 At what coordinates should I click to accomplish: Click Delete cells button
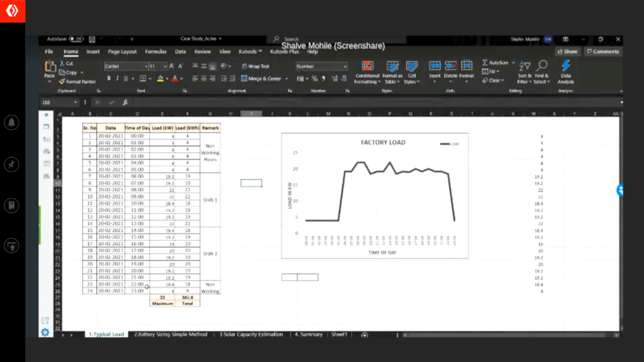450,72
